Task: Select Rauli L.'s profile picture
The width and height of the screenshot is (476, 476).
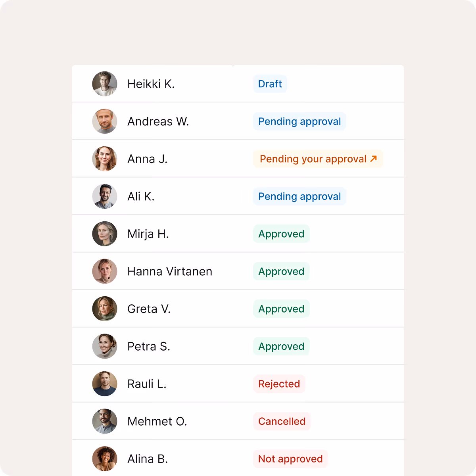Action: point(105,384)
